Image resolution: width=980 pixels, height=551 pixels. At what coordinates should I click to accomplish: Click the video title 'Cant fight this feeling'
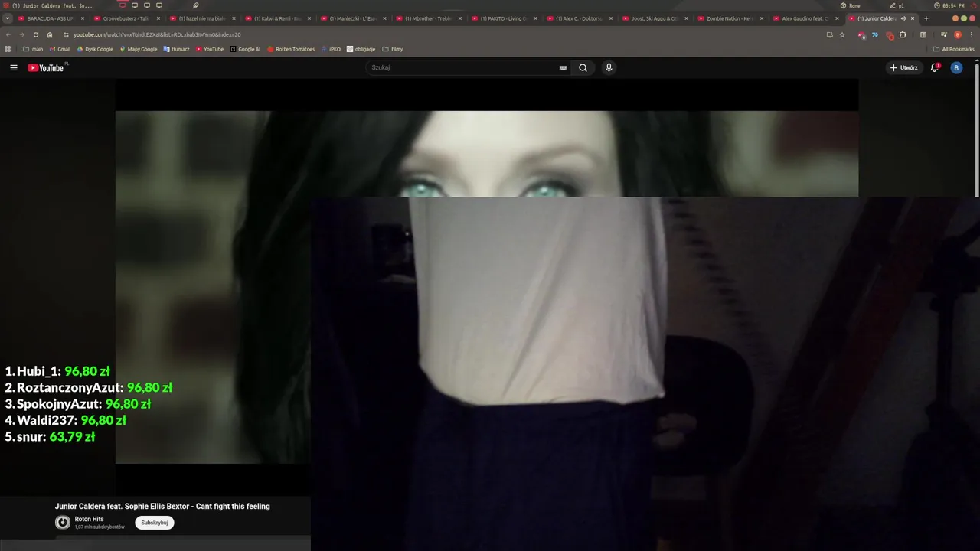click(162, 506)
